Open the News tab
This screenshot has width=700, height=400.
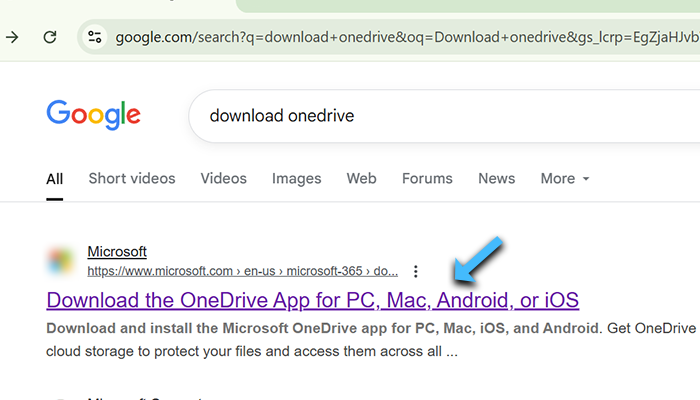click(x=496, y=179)
